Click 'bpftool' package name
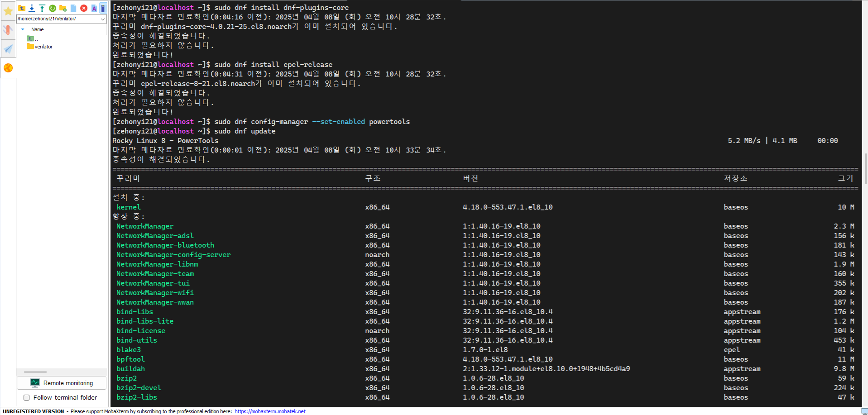The height and width of the screenshot is (415, 868). coord(130,359)
